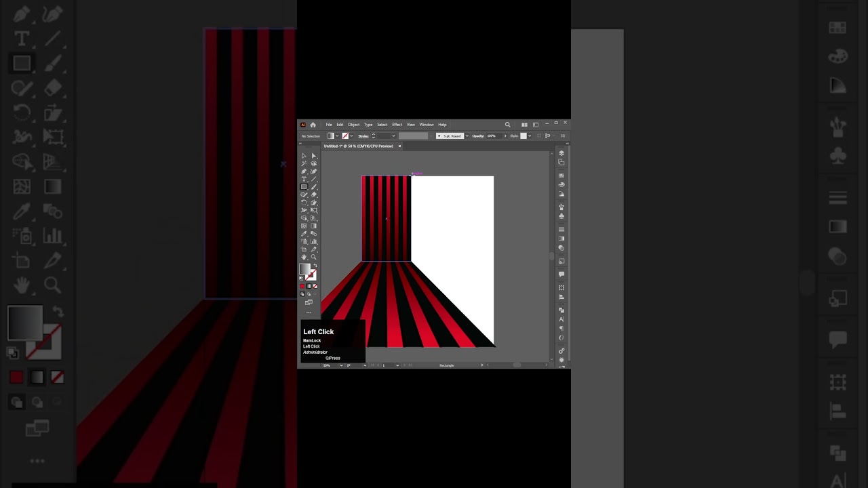Select the Selection tool arrow

click(304, 156)
